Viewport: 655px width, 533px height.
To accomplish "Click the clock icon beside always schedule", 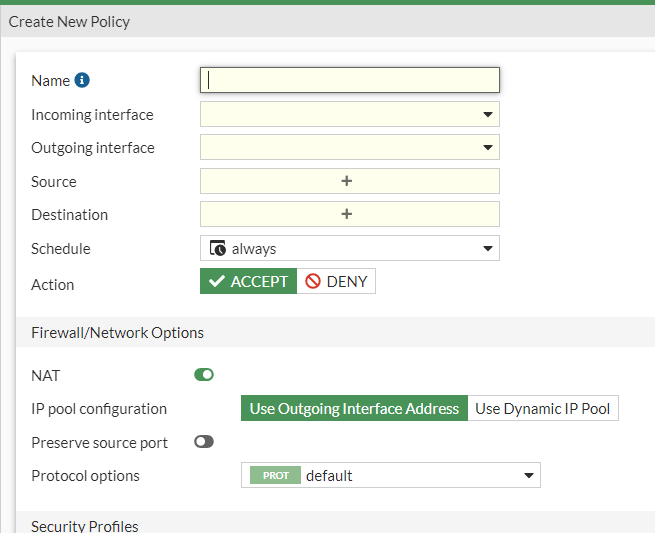I will coord(218,248).
